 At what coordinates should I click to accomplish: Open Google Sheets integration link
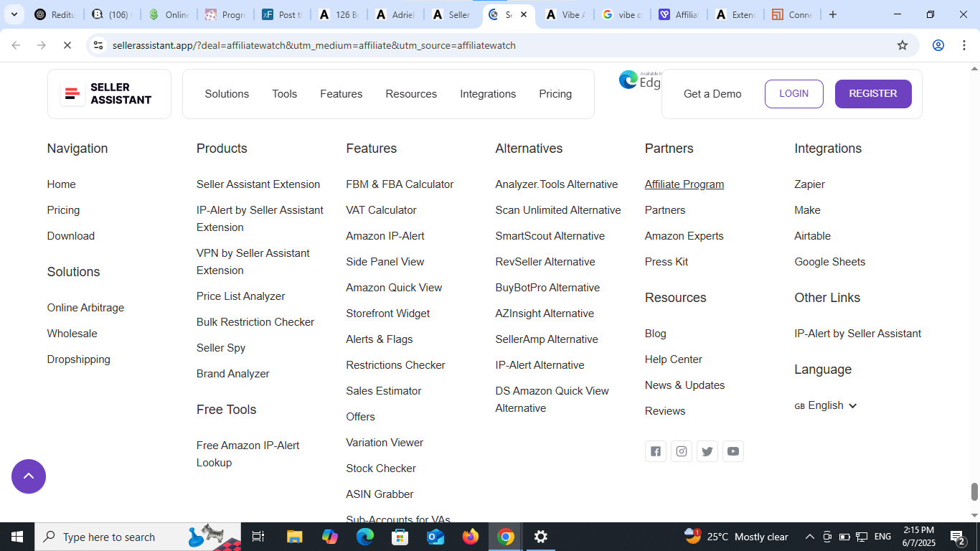(x=830, y=262)
